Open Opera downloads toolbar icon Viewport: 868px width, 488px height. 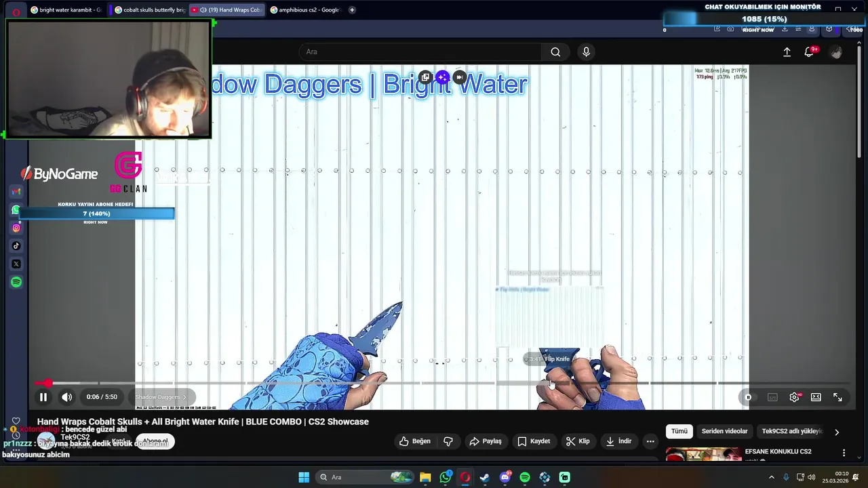pyautogui.click(x=785, y=29)
